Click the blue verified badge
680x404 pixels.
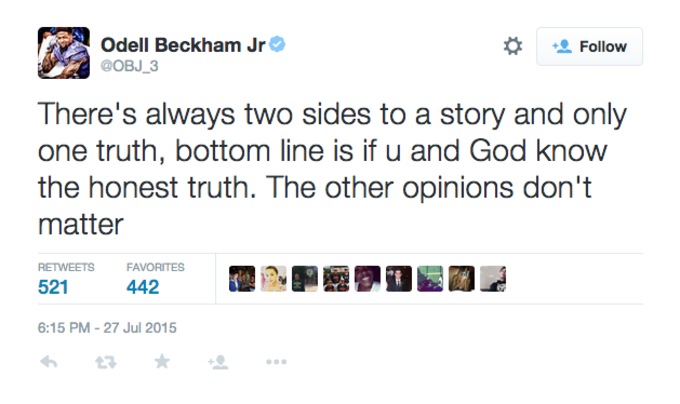coord(278,44)
